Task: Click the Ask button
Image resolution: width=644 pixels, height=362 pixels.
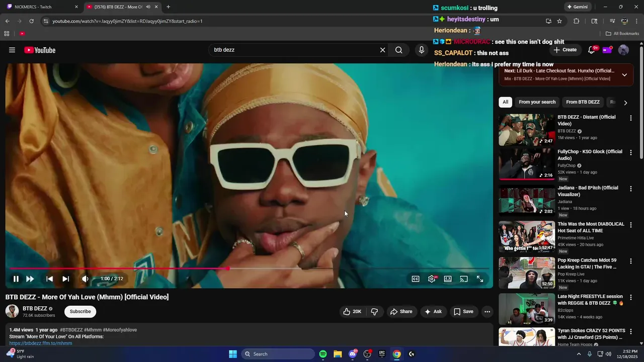Action: [x=433, y=312]
